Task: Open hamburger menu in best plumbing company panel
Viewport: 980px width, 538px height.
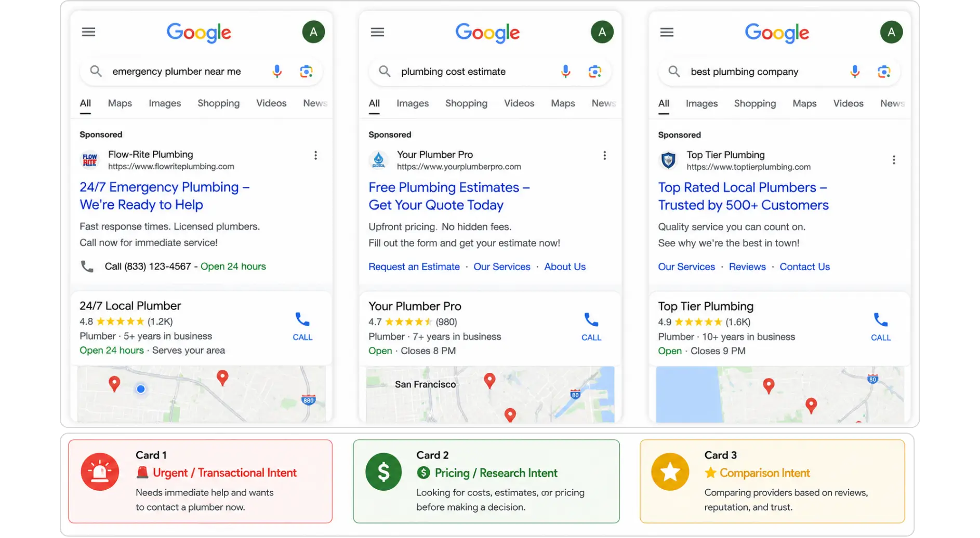Action: coord(667,32)
